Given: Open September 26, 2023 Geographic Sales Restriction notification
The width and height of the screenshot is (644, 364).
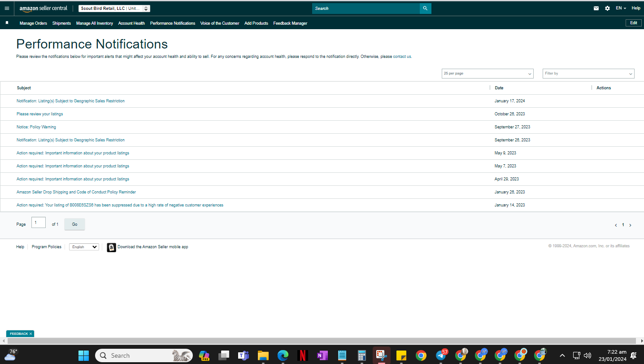Looking at the screenshot, I should [x=70, y=140].
